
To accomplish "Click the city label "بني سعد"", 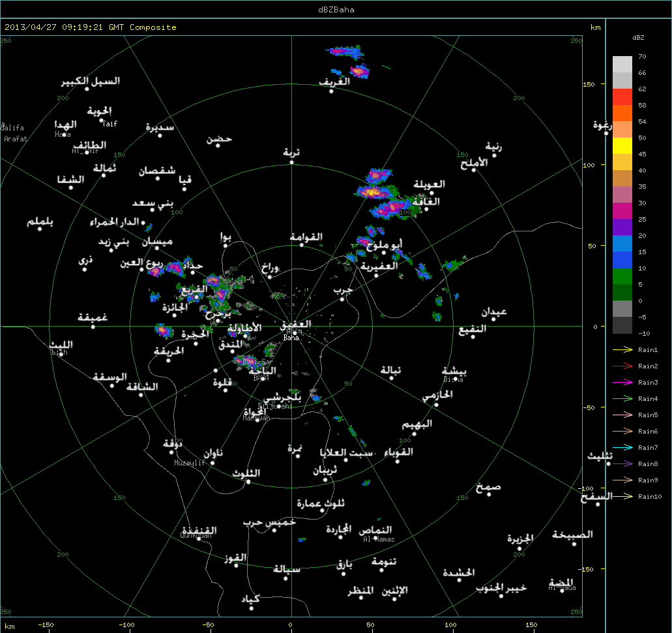I will [153, 203].
